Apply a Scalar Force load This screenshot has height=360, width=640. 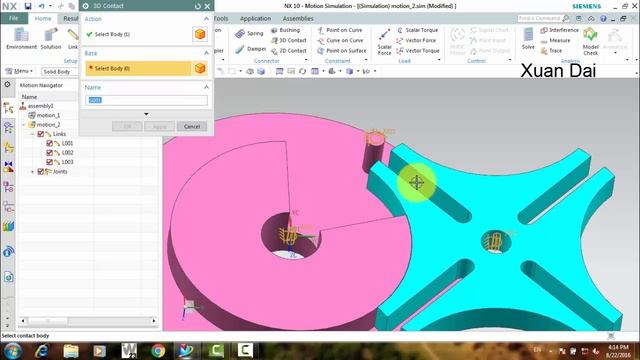point(384,42)
